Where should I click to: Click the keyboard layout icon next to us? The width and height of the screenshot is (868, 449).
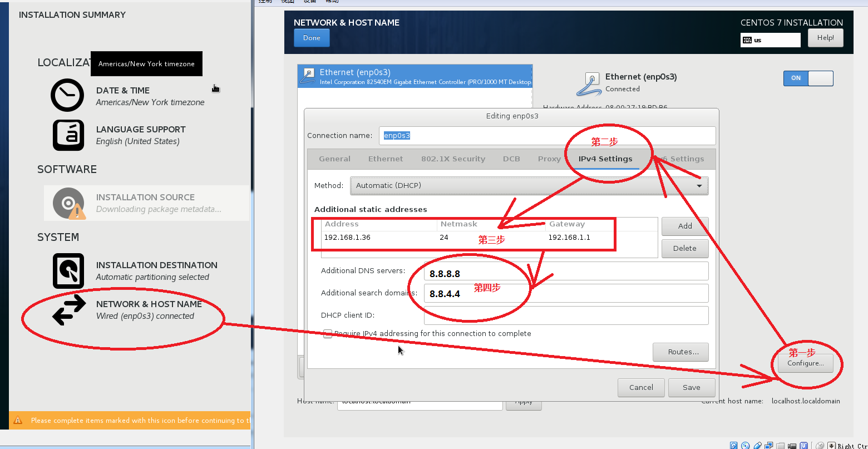(747, 40)
